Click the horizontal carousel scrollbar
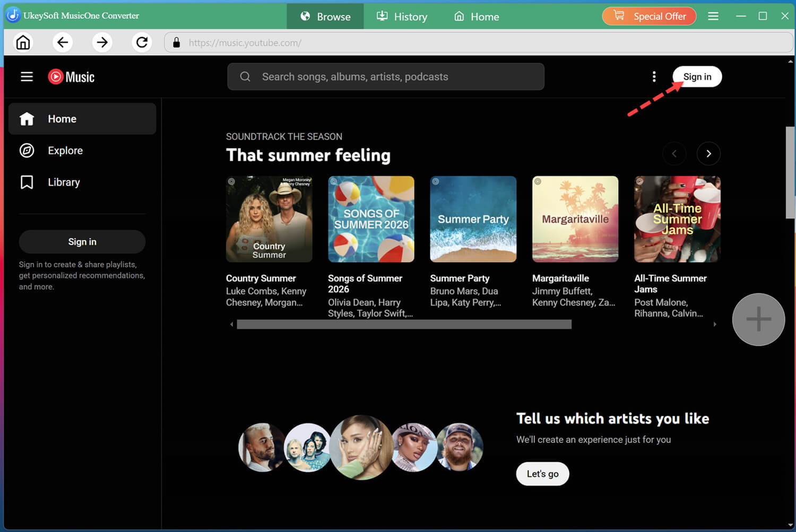 click(x=404, y=324)
